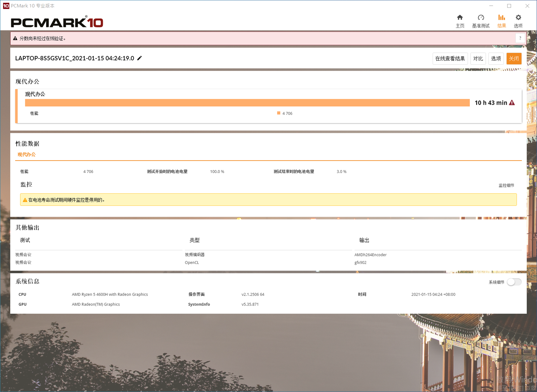Click the 选项 button beside compare

[x=496, y=59]
